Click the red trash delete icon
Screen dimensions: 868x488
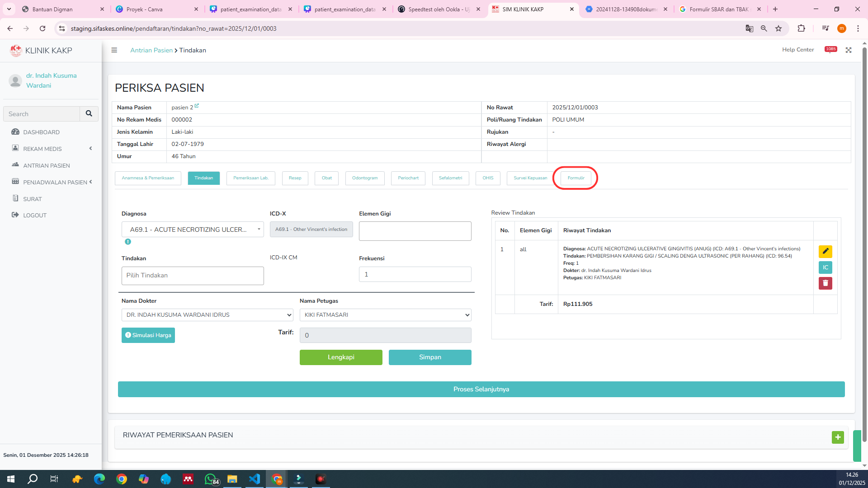(825, 283)
